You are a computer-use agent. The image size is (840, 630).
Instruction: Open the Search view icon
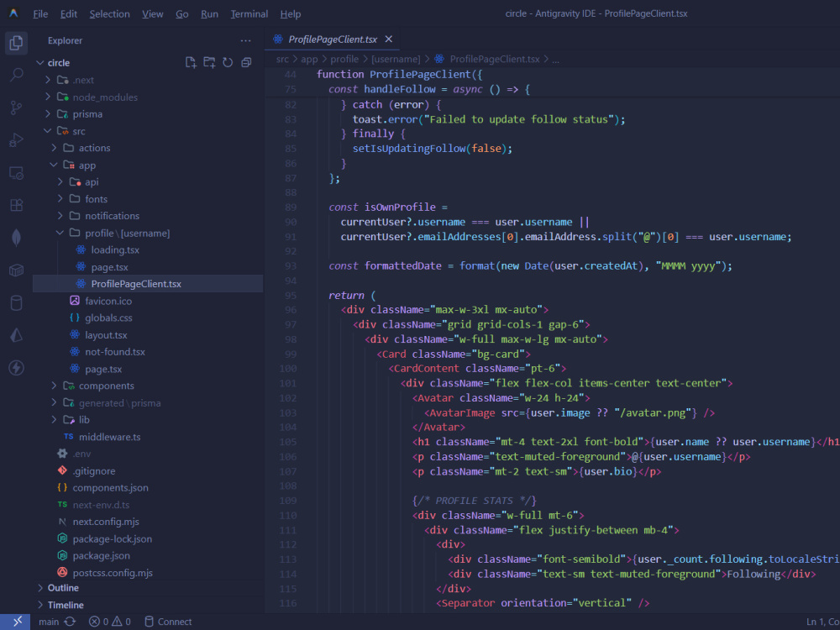(16, 75)
